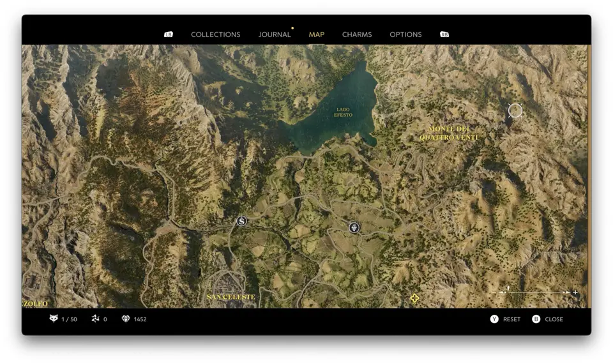Click the circular map cursor

click(x=515, y=110)
